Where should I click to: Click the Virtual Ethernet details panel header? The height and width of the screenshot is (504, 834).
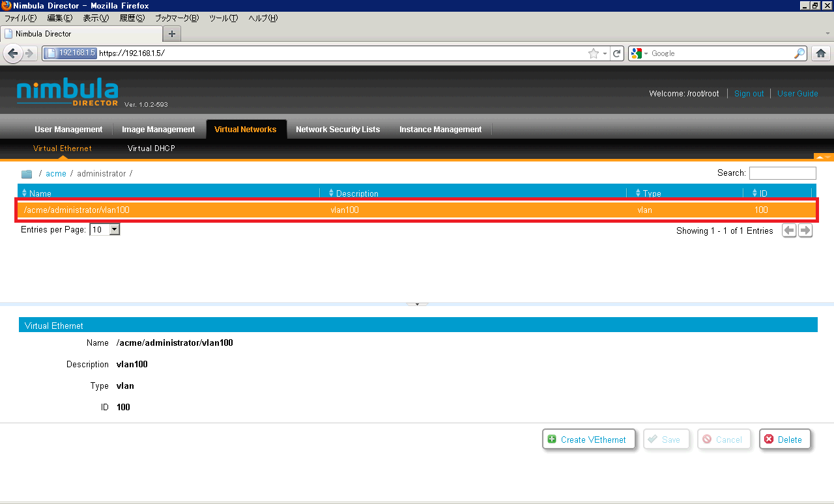coord(418,325)
